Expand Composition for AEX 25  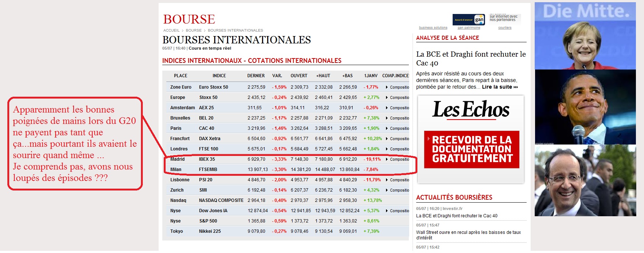397,108
